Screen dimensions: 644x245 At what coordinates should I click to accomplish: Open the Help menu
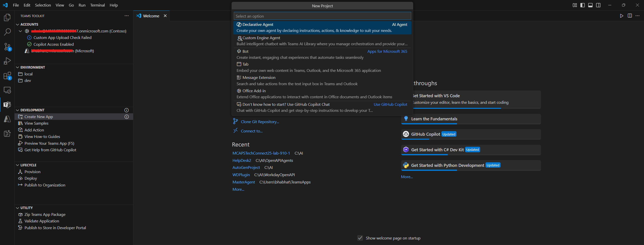[x=113, y=5]
